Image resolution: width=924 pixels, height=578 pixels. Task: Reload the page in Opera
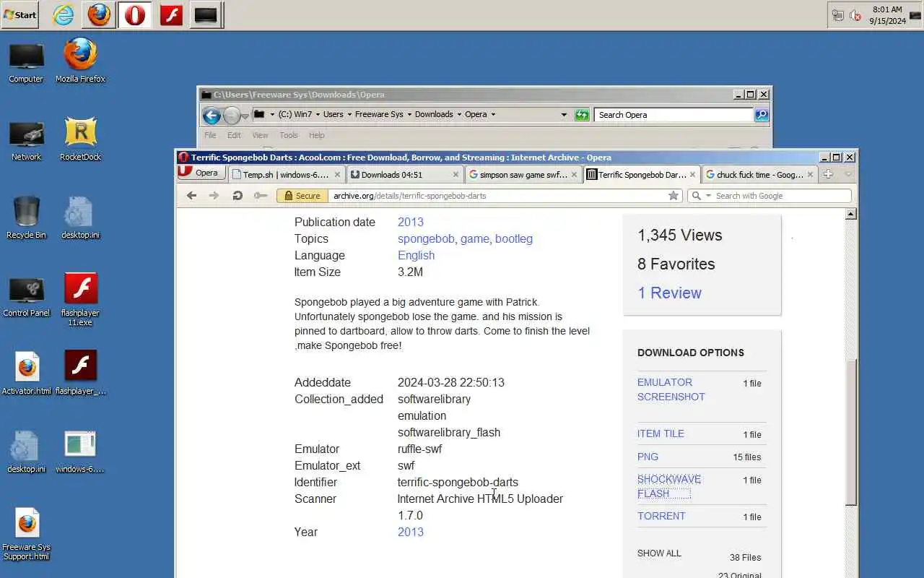click(x=237, y=195)
